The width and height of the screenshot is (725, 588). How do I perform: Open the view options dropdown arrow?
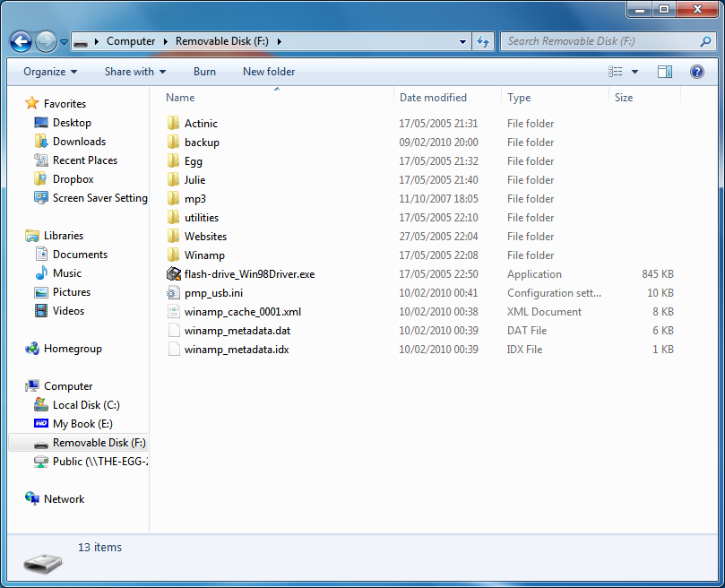point(634,72)
